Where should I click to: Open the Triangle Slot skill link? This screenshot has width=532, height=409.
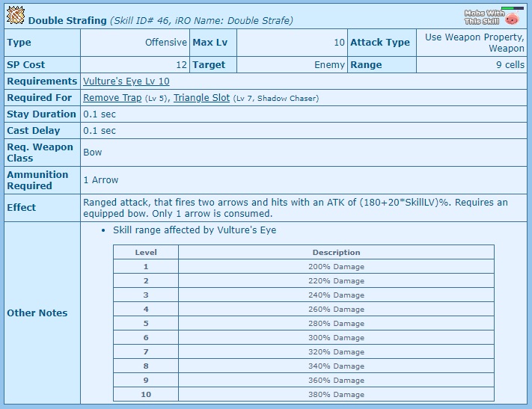coord(201,98)
